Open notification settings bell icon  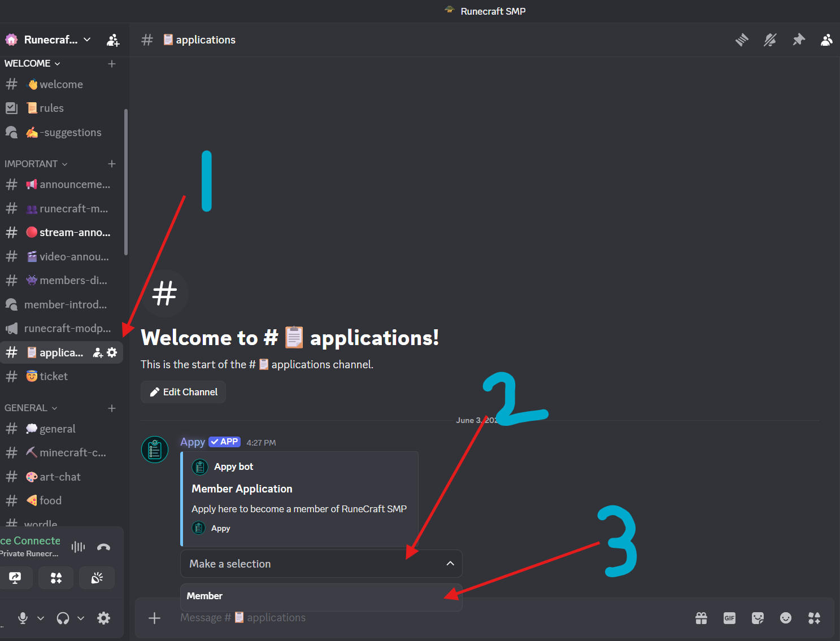[x=770, y=40]
